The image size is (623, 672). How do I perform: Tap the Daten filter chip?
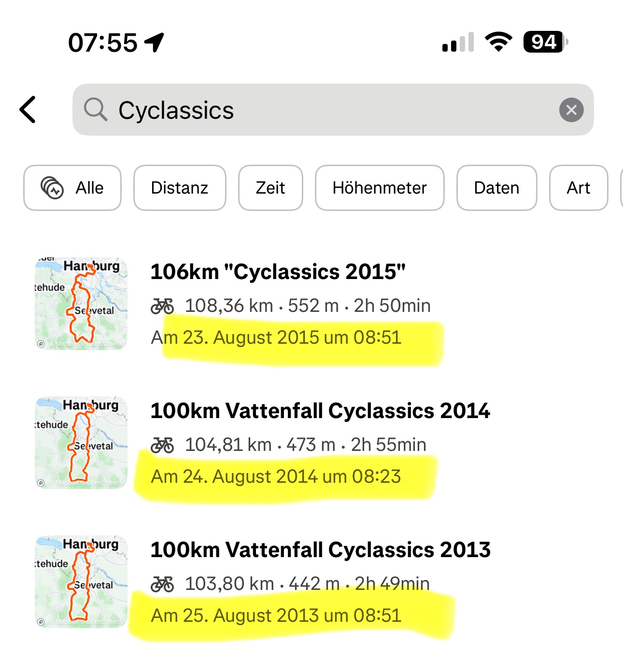[x=496, y=188]
